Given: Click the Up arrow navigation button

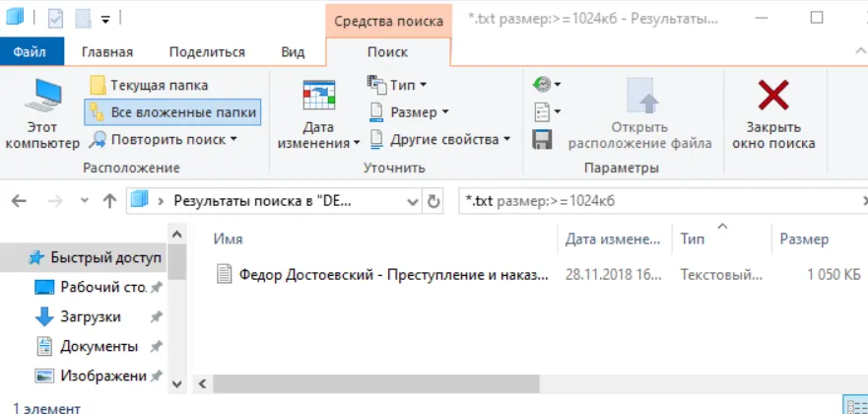Looking at the screenshot, I should click(x=109, y=201).
